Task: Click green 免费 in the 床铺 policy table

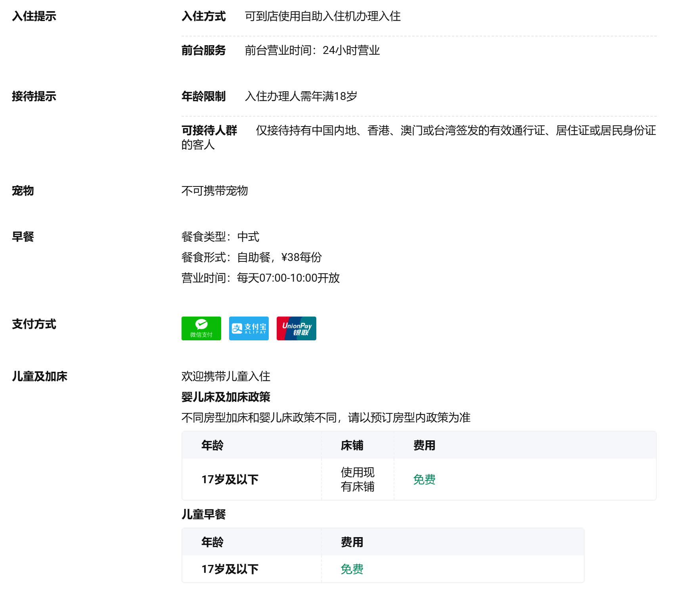Action: [x=424, y=480]
